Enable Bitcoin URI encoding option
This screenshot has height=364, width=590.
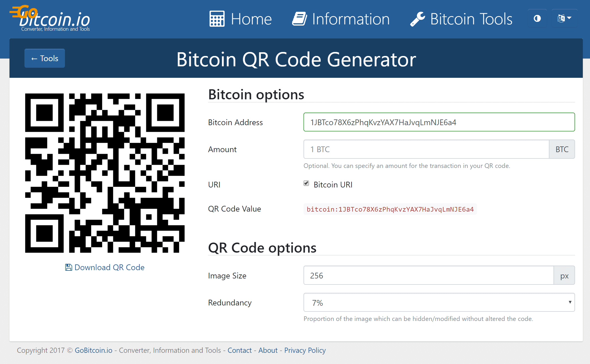click(306, 184)
